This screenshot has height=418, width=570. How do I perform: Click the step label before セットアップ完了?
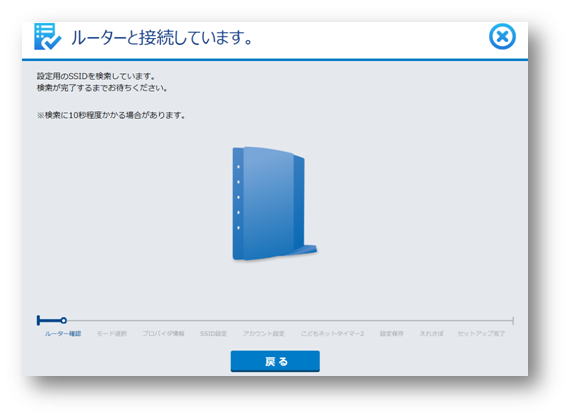pyautogui.click(x=431, y=333)
